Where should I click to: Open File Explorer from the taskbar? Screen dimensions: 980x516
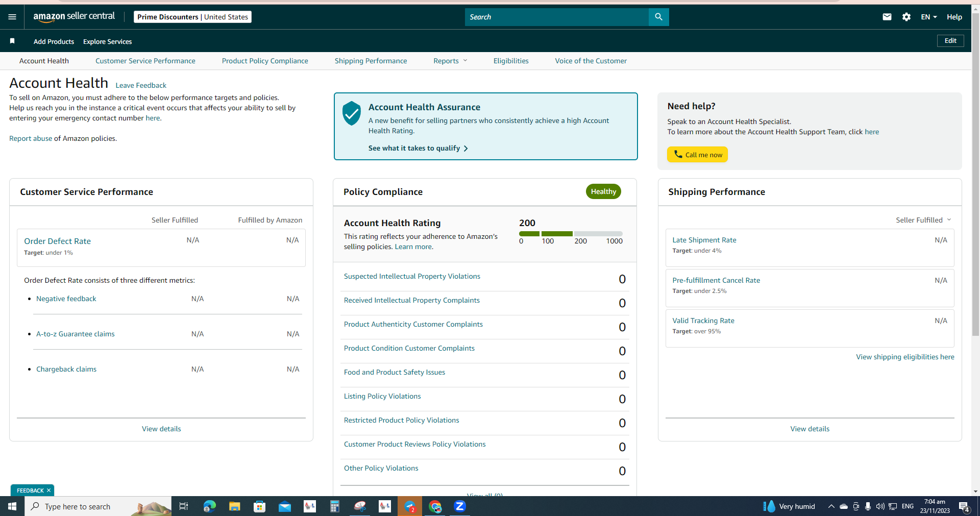tap(234, 506)
